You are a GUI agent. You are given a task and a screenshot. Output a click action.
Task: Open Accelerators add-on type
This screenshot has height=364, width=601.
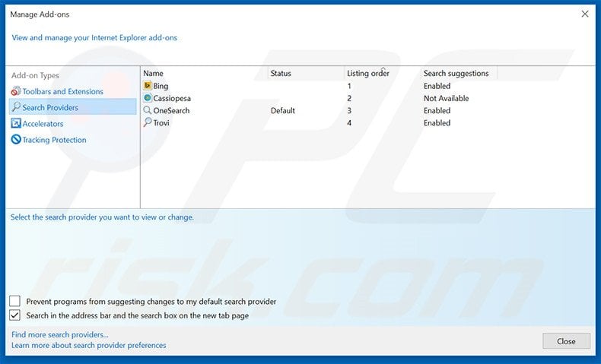pos(43,124)
